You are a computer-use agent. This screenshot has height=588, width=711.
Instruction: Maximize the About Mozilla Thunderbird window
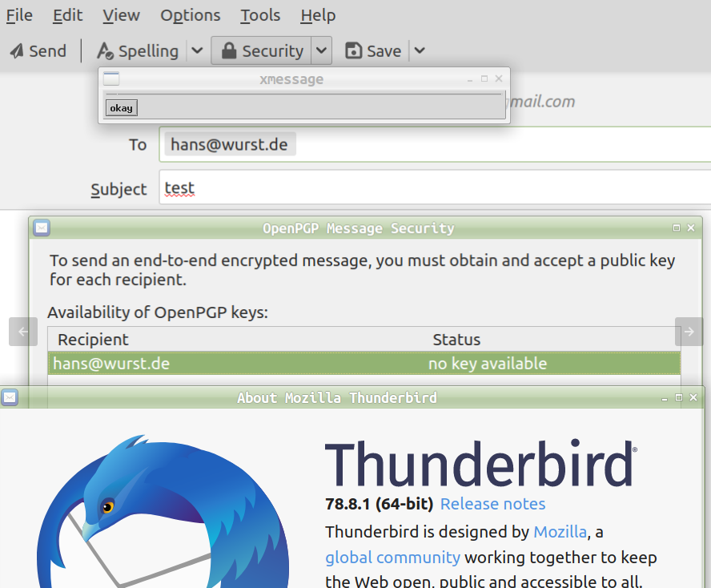click(x=679, y=397)
